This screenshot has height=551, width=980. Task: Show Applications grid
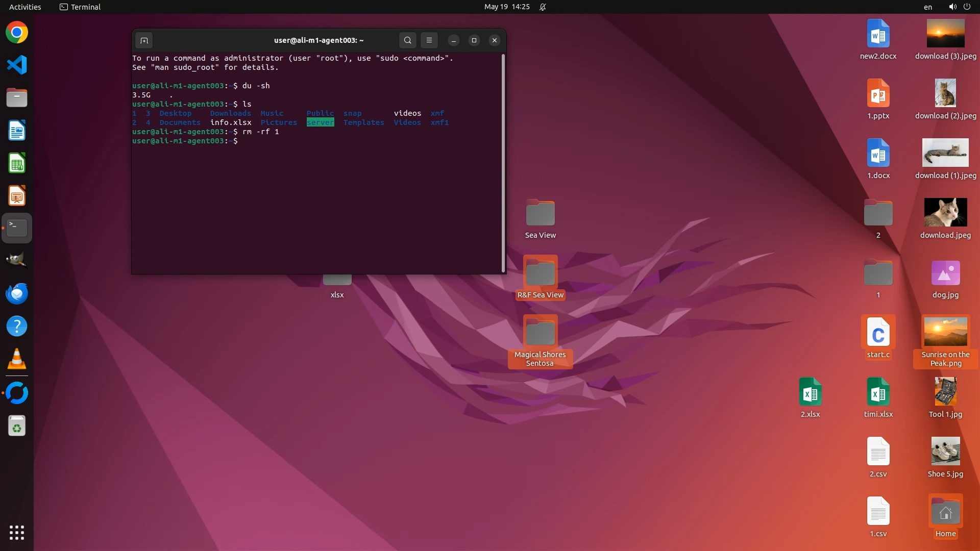point(17,532)
